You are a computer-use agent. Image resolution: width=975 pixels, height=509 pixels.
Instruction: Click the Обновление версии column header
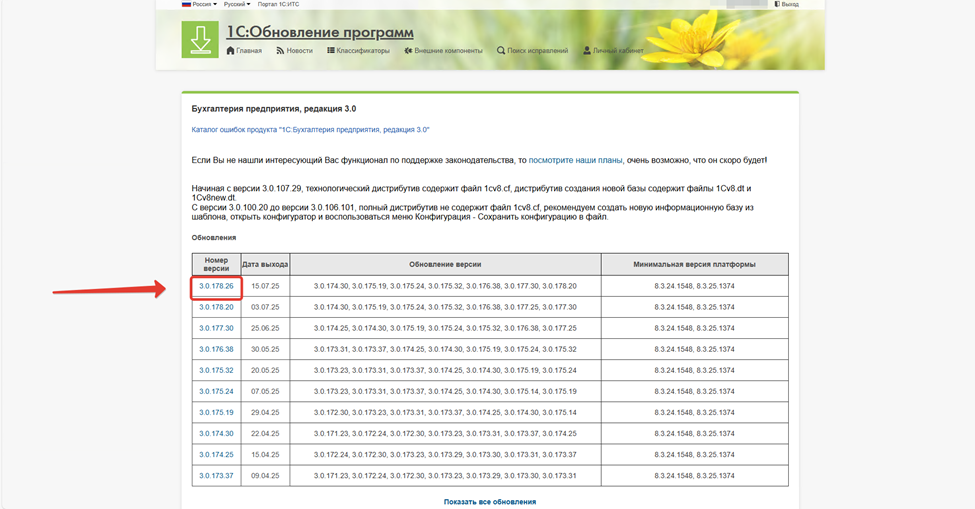click(x=445, y=264)
